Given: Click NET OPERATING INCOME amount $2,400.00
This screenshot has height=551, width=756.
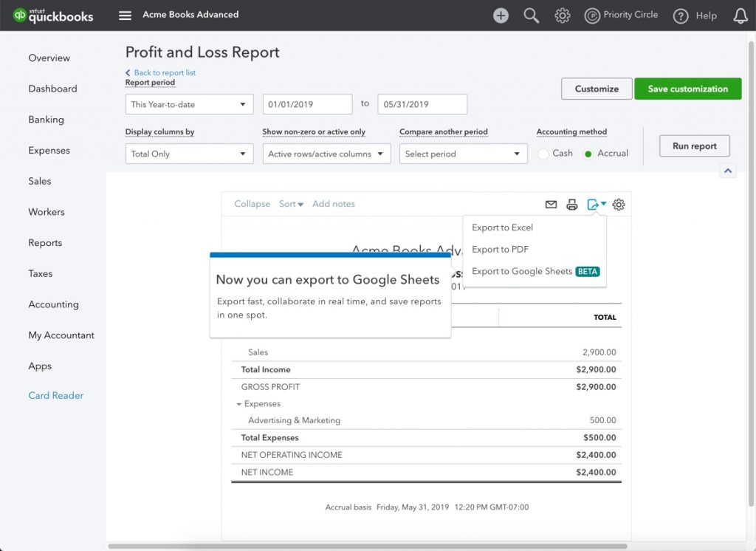Looking at the screenshot, I should [596, 455].
